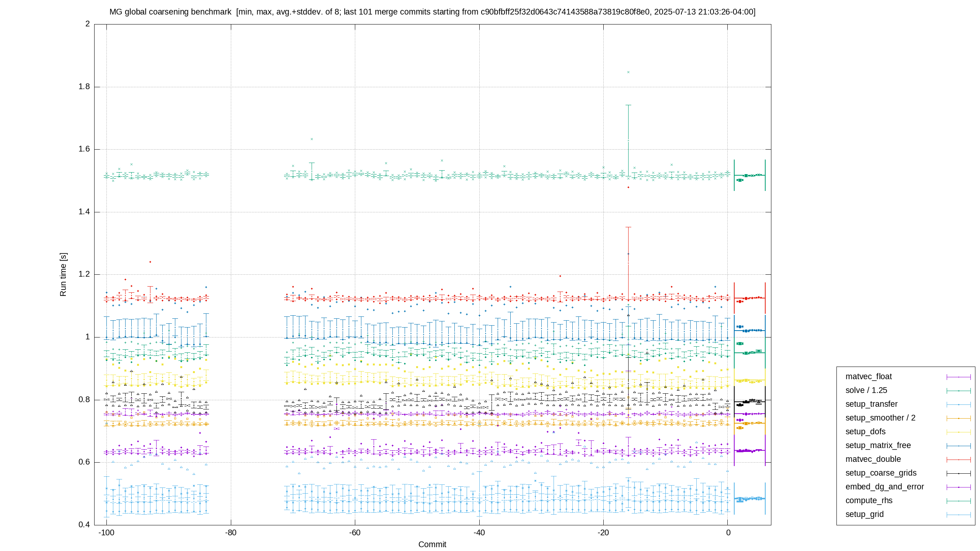The height and width of the screenshot is (551, 980).
Task: Click the embed_dg_and_error legend entry
Action: (908, 487)
